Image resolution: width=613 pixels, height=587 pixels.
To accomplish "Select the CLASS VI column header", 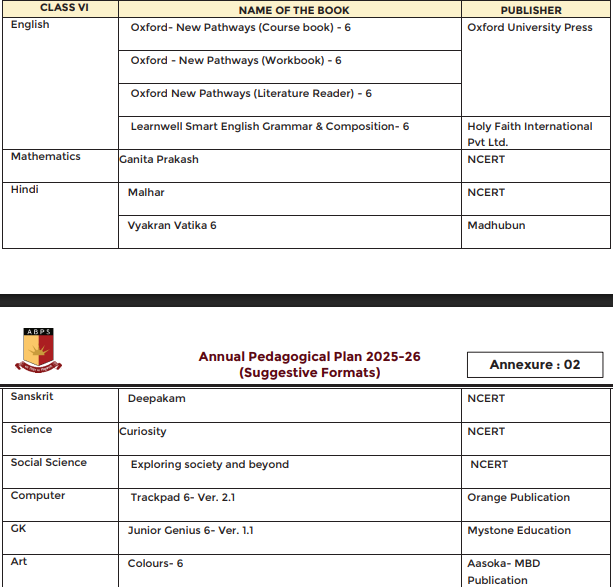I will click(59, 9).
